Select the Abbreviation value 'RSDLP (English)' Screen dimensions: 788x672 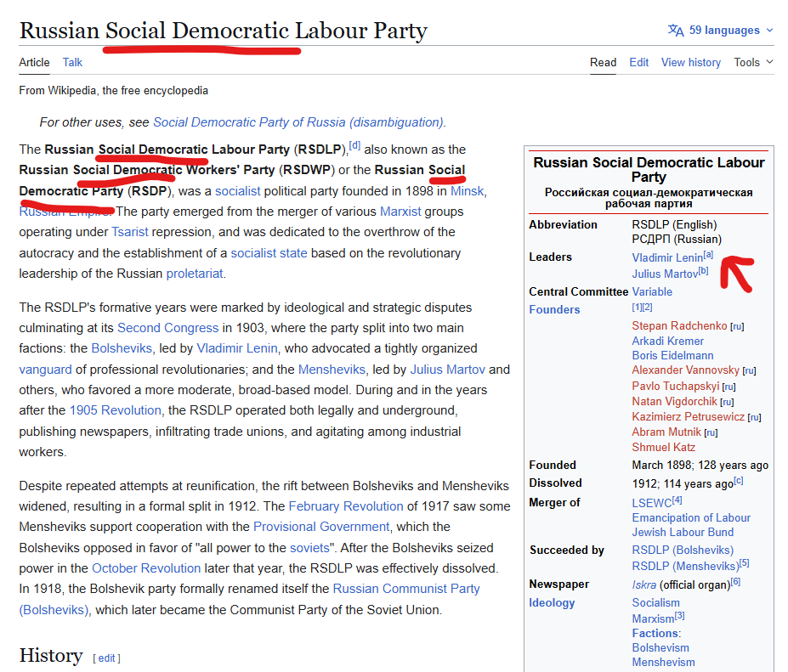click(x=674, y=224)
